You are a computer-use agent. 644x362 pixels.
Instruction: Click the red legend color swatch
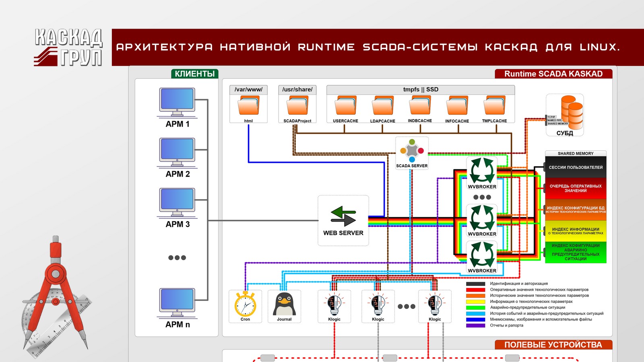tap(475, 290)
